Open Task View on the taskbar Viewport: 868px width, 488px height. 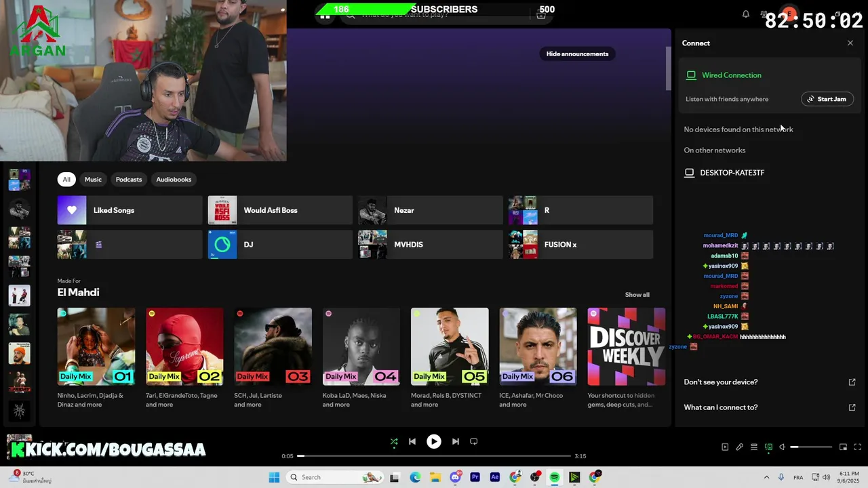tap(395, 477)
